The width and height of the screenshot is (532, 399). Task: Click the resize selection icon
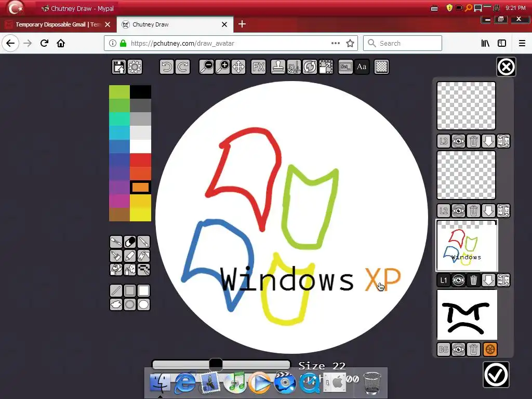click(326, 67)
